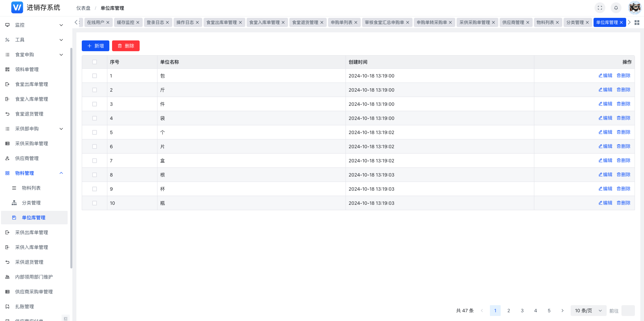This screenshot has width=644, height=321.
Task: Close the 供应商管理 tab
Action: tap(528, 23)
